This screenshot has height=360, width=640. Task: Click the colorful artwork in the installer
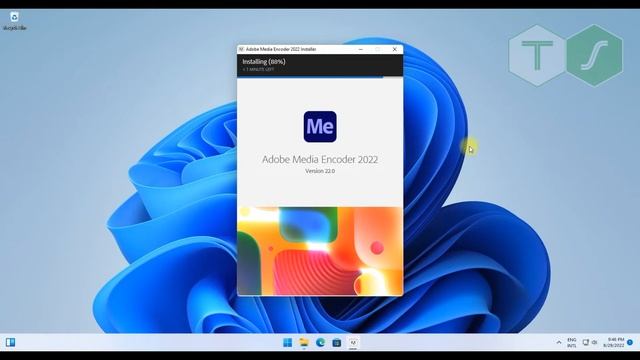[320, 251]
